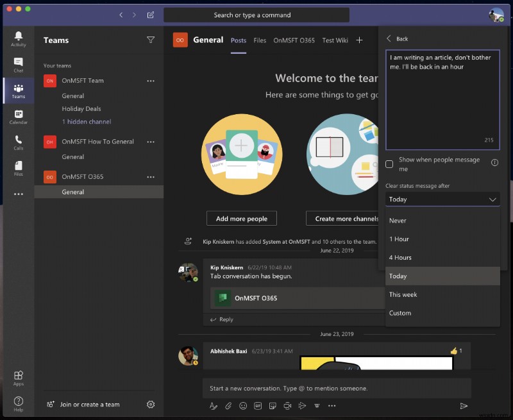Attach a file with the paperclip icon
This screenshot has height=420, width=513.
[228, 405]
